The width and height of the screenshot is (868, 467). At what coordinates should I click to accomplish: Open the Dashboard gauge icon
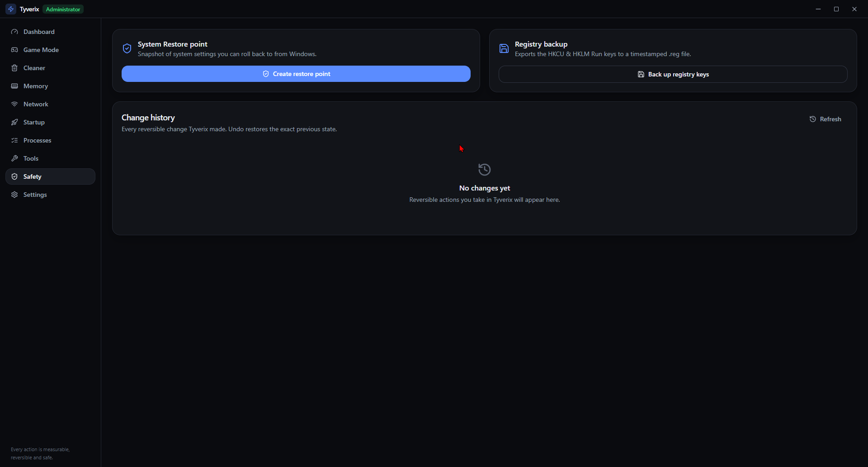pyautogui.click(x=14, y=32)
